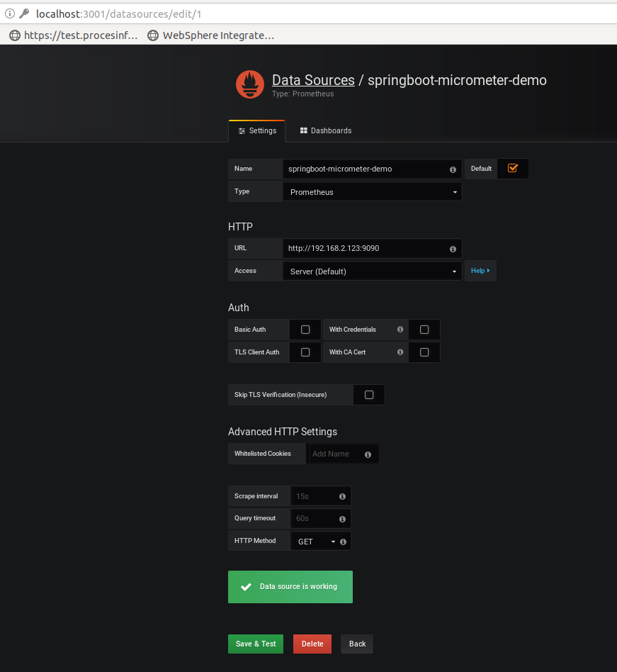
Task: Enable the Basic Auth checkbox
Action: pos(305,330)
